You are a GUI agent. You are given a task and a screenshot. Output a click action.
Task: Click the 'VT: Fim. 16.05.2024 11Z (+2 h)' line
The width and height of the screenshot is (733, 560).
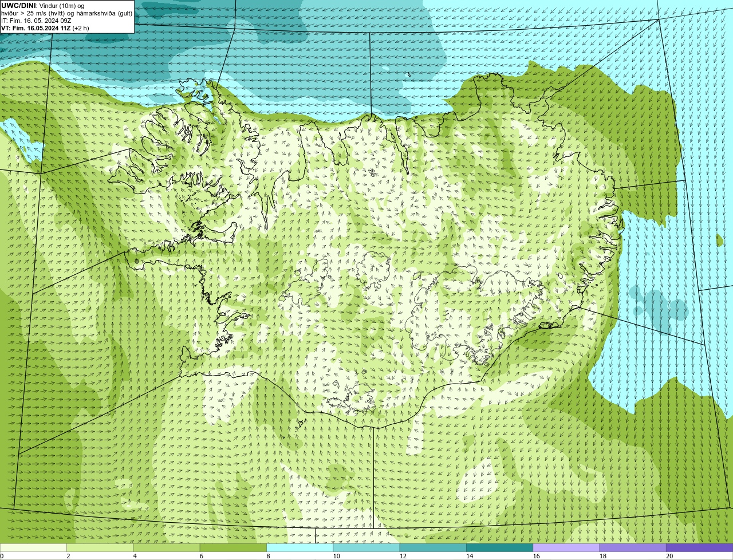tap(45, 28)
